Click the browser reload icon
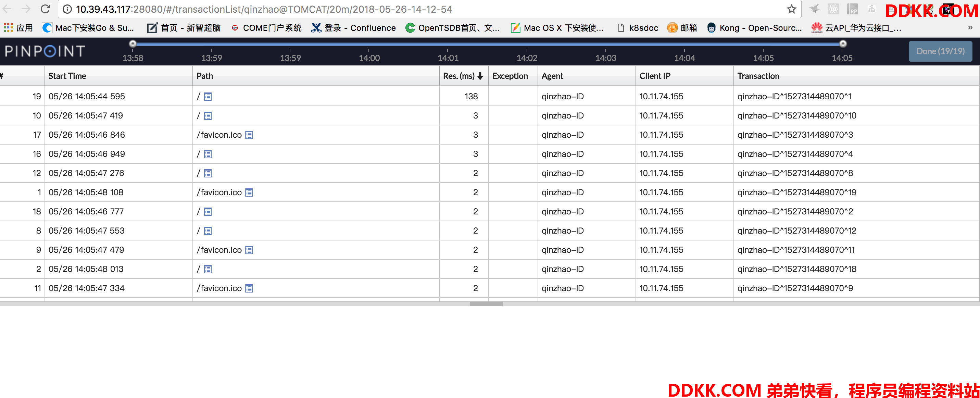980x398 pixels. [45, 9]
